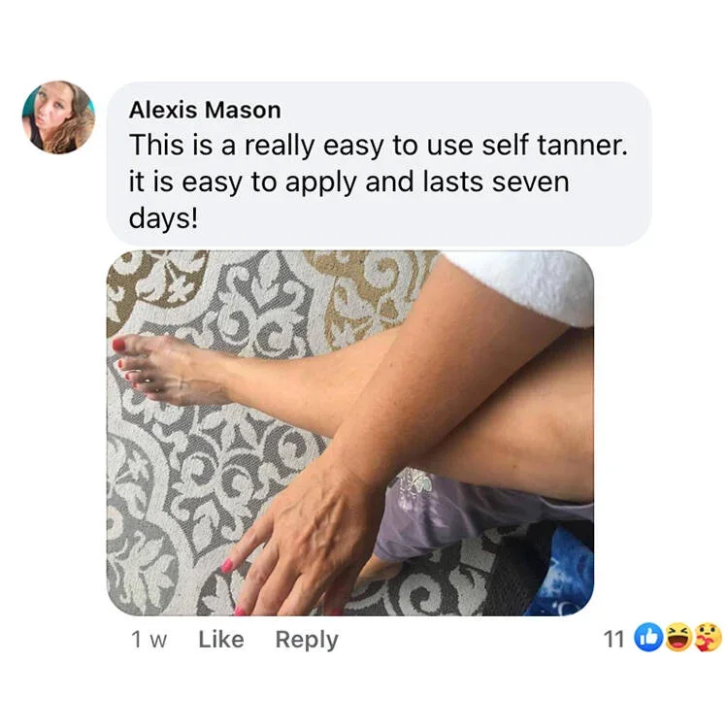728x728 pixels.
Task: Click the blue thumbs-up reaction icon
Action: click(648, 639)
